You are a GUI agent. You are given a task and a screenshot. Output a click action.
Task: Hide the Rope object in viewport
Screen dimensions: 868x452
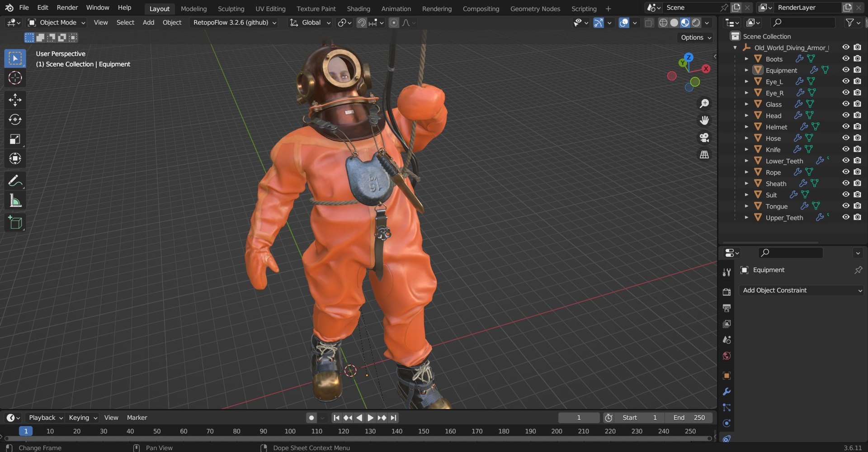pyautogui.click(x=846, y=172)
